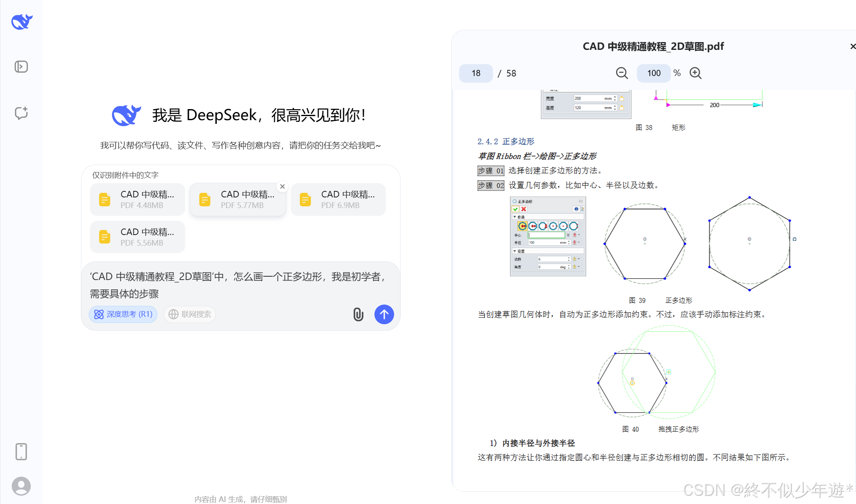Image resolution: width=856 pixels, height=504 pixels.
Task: Click the paperclip attach file icon
Action: [358, 314]
